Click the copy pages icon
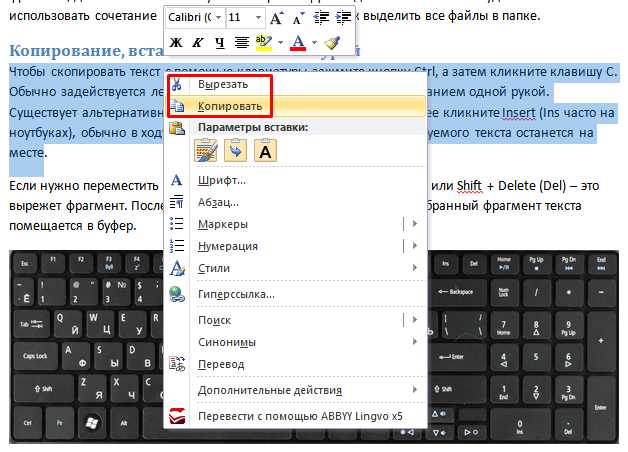The image size is (628, 452). 177,106
